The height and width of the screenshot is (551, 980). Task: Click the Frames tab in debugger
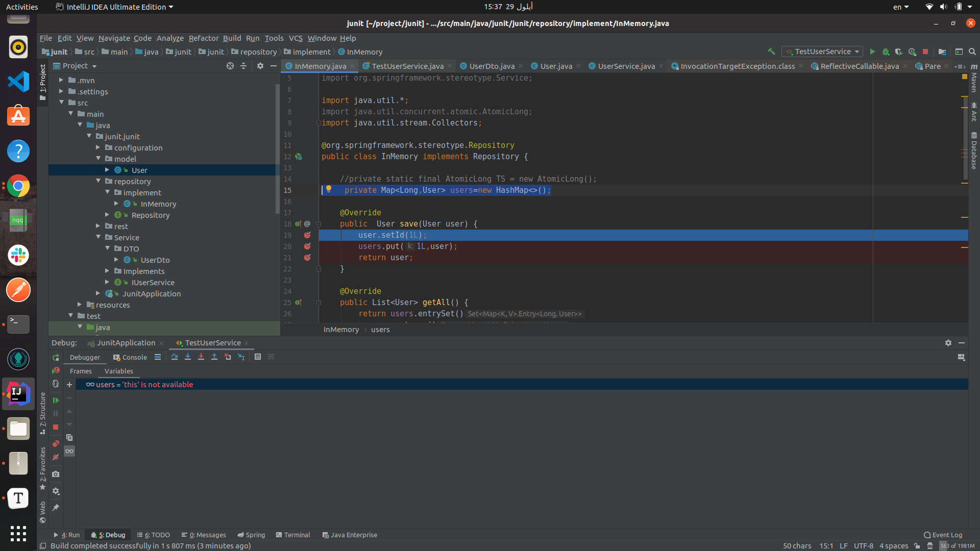tap(80, 371)
